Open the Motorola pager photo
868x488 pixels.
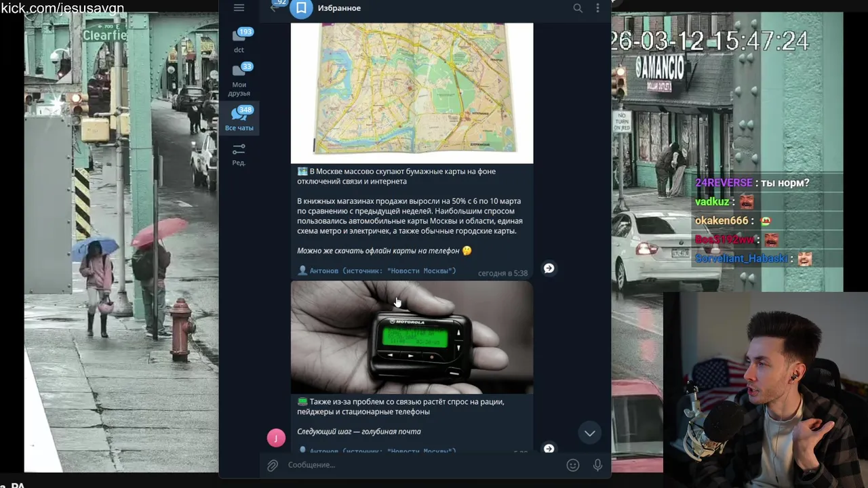412,338
